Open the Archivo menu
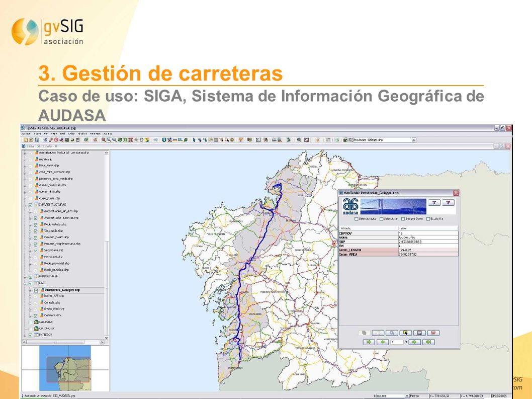Viewport: 532px width, 399px height. pos(26,134)
